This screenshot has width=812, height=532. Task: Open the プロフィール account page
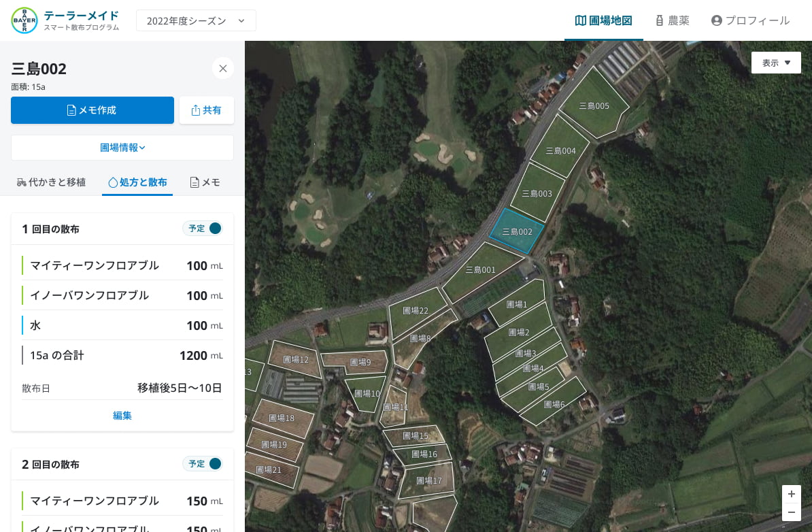(x=750, y=20)
